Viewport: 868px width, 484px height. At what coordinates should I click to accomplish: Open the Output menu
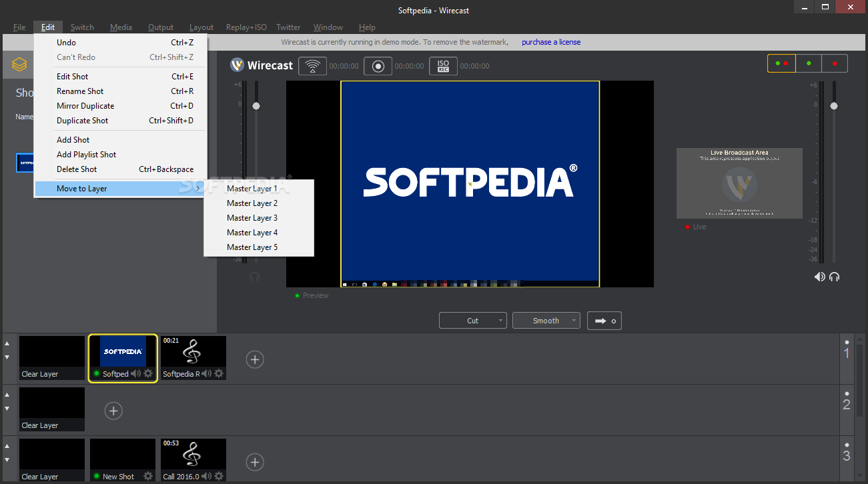point(161,27)
